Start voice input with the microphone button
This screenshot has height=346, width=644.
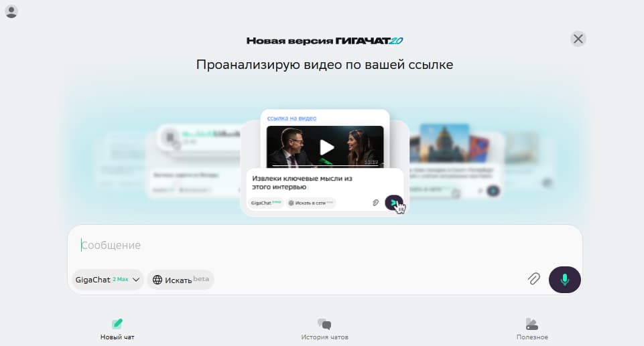pos(565,280)
